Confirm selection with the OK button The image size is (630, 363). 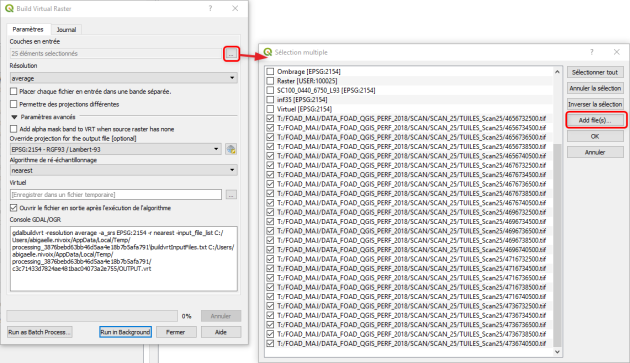click(x=595, y=136)
